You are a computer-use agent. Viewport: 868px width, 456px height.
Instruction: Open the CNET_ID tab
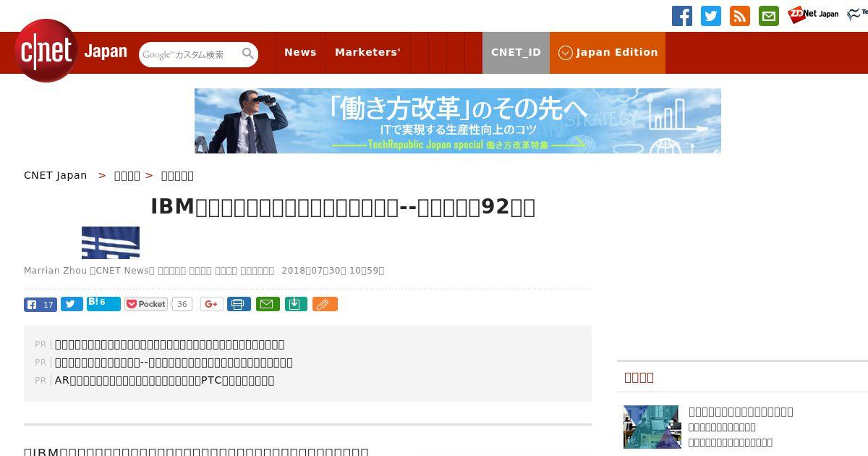pyautogui.click(x=516, y=52)
